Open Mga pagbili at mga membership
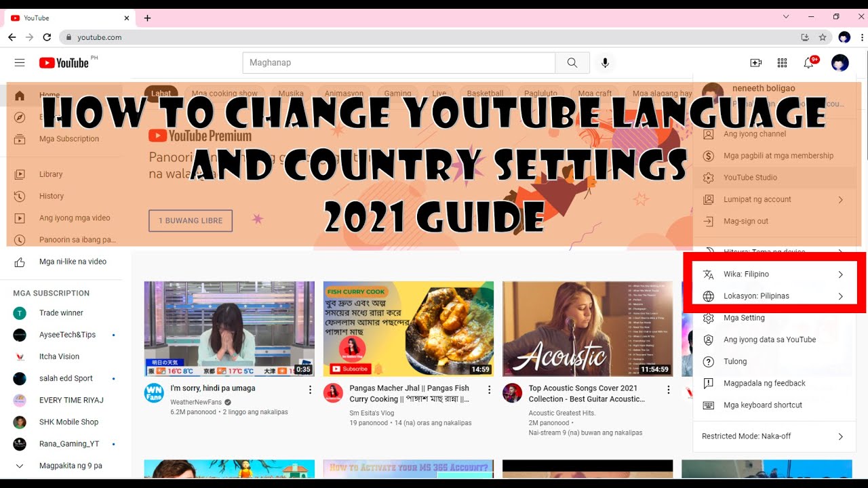Image resolution: width=868 pixels, height=488 pixels. [773, 156]
